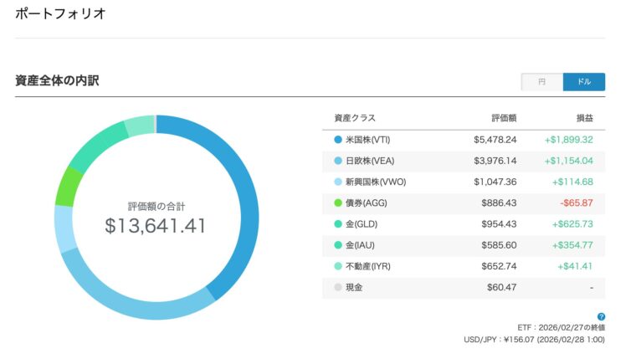636x364 pixels.
Task: Click the AGG loss value -$65.87
Action: pyautogui.click(x=575, y=203)
